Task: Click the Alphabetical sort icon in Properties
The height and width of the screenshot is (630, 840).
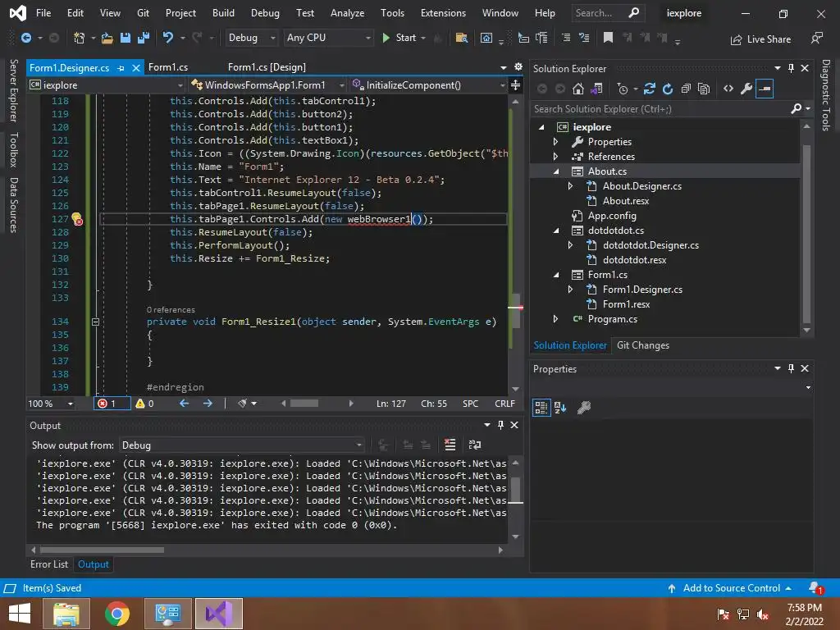Action: point(560,407)
